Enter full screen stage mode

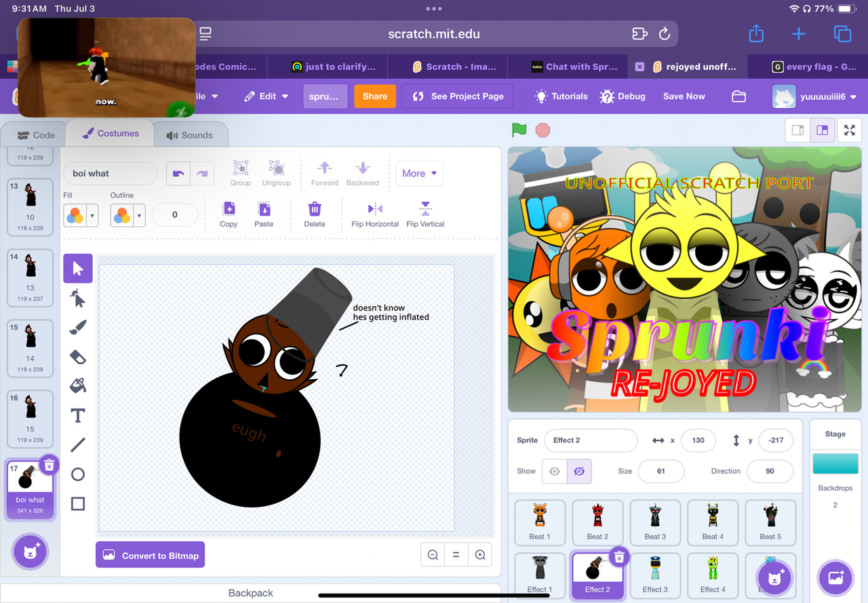(x=850, y=130)
